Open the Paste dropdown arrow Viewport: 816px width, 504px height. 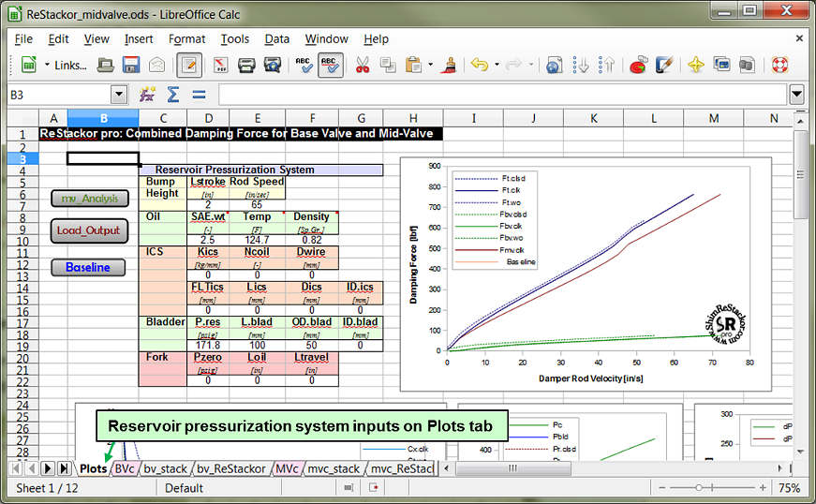pyautogui.click(x=430, y=65)
